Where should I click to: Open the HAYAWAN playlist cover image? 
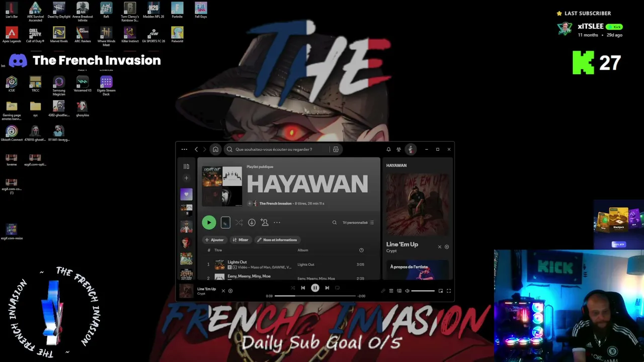click(222, 186)
